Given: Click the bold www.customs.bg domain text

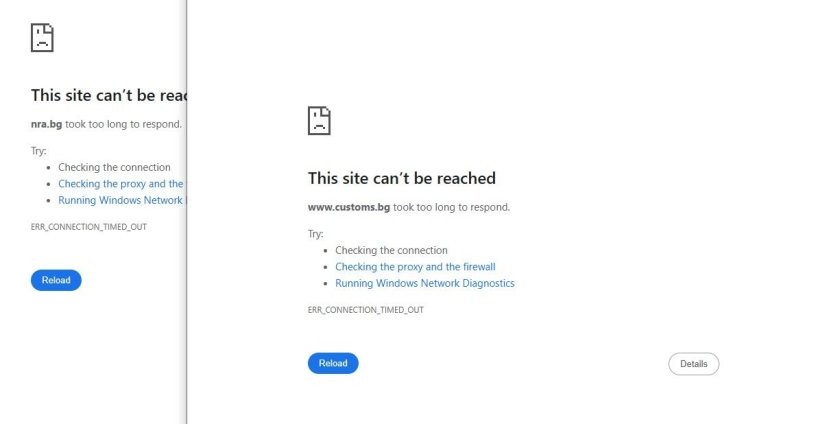Looking at the screenshot, I should pyautogui.click(x=349, y=207).
